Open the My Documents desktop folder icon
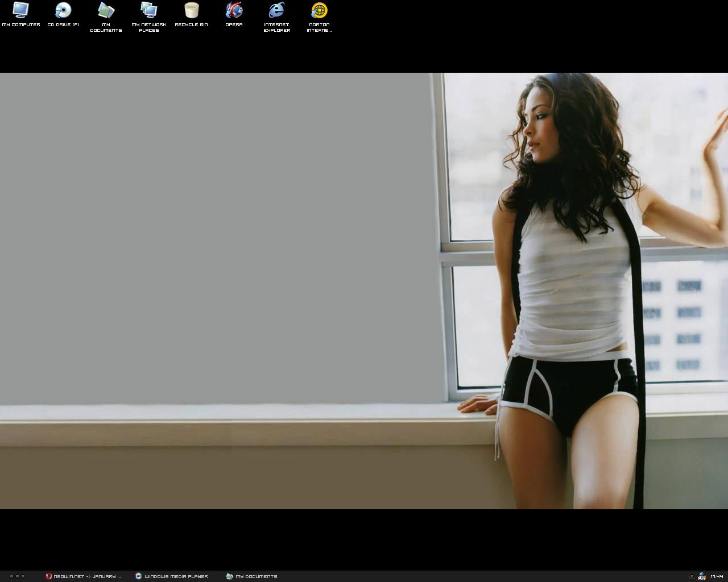728x582 pixels. tap(106, 10)
